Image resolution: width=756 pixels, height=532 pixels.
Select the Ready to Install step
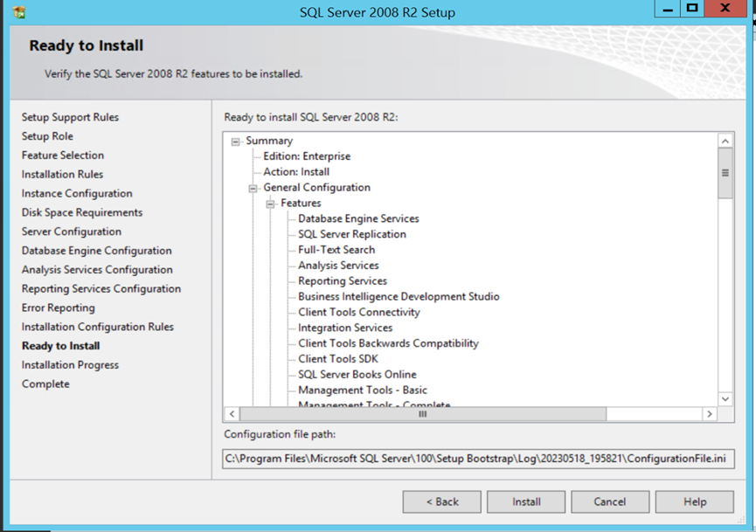click(61, 346)
